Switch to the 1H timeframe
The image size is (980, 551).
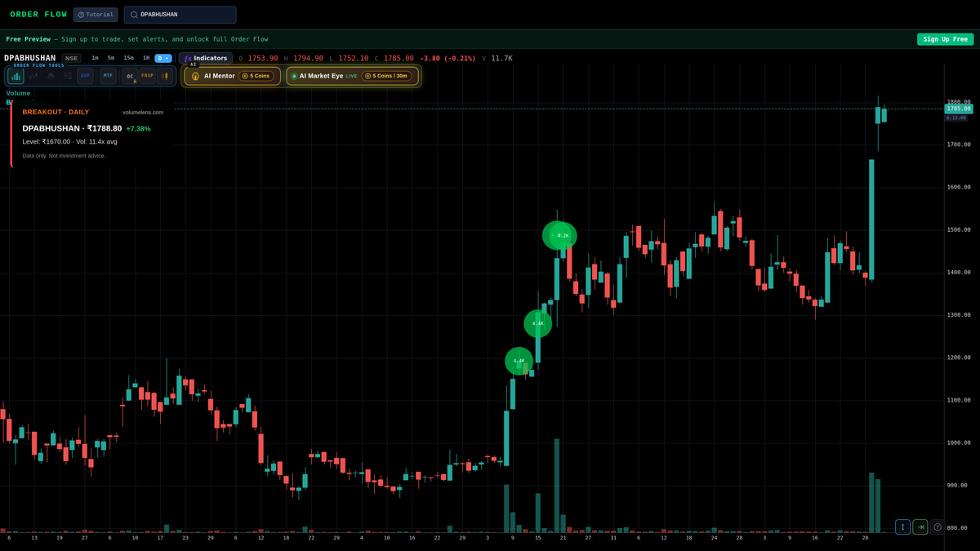pyautogui.click(x=146, y=58)
